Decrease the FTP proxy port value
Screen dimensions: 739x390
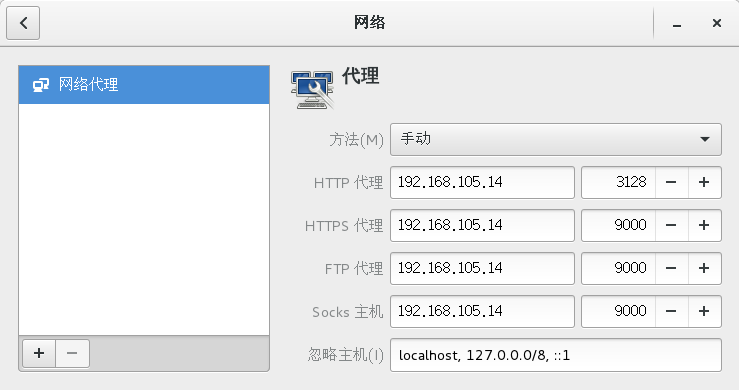(x=671, y=268)
